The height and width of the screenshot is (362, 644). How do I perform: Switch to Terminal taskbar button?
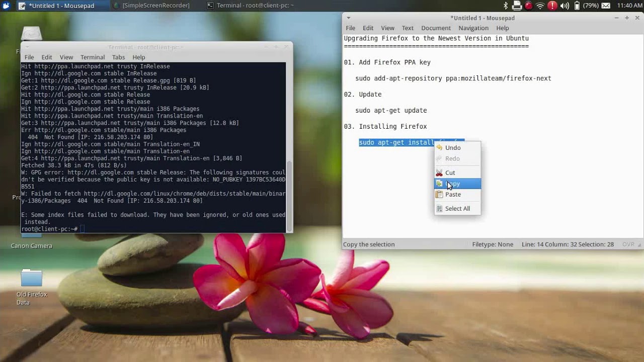(251, 6)
